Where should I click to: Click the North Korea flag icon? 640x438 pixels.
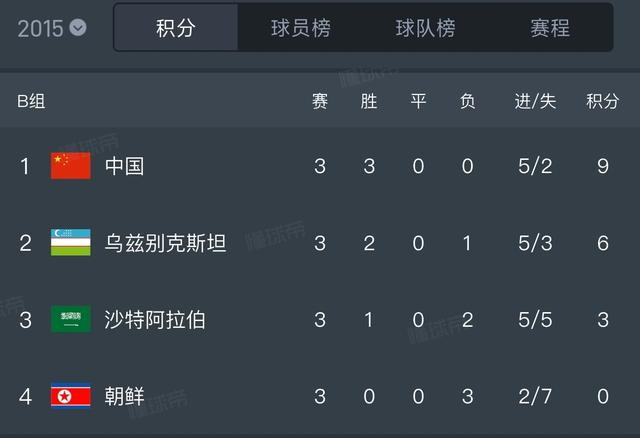point(71,397)
